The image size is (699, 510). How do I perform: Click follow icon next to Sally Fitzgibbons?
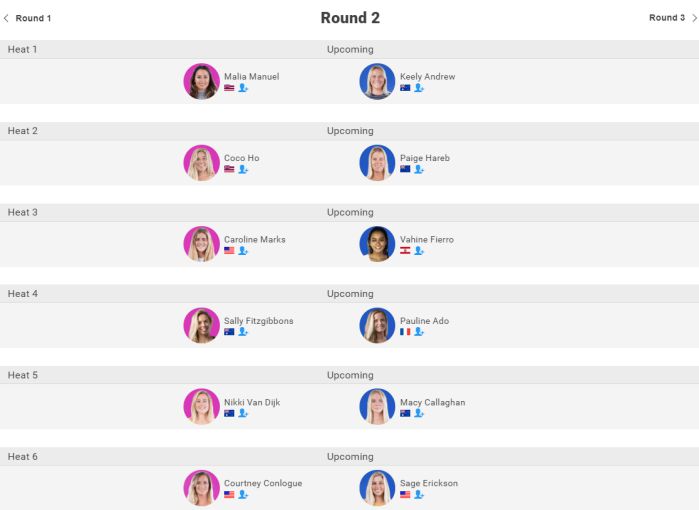243,332
